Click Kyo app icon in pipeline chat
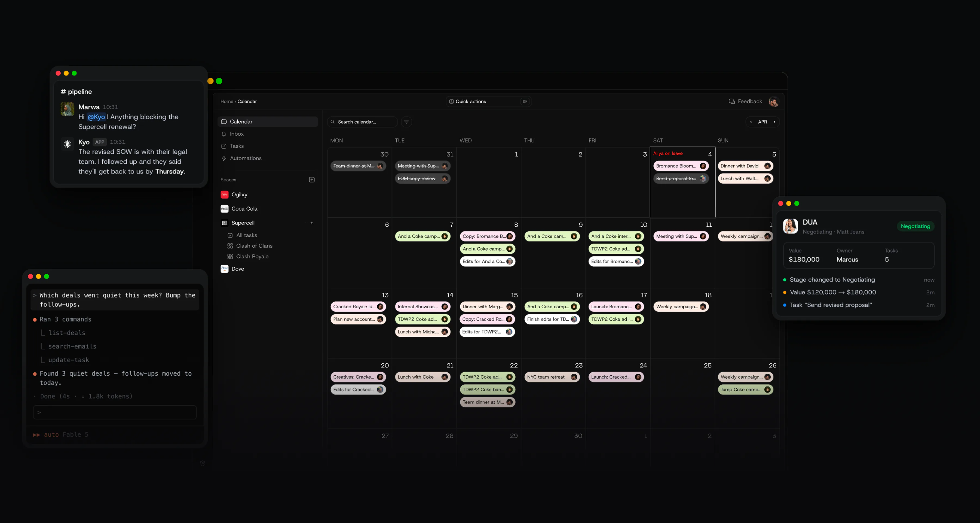 point(67,144)
